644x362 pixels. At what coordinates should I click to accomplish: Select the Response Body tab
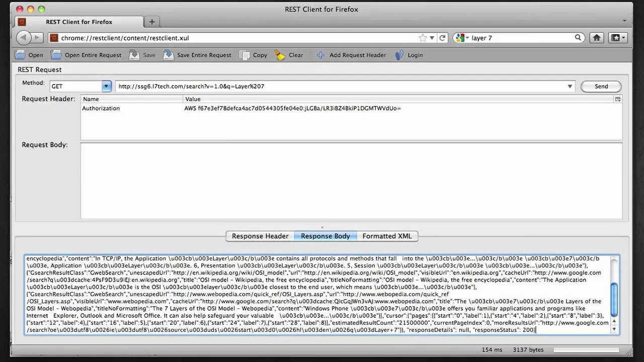tap(326, 236)
